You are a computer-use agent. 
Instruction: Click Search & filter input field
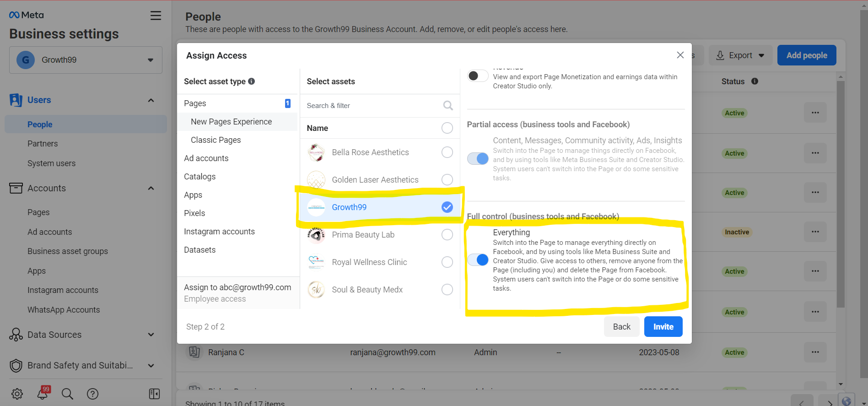[x=380, y=106]
